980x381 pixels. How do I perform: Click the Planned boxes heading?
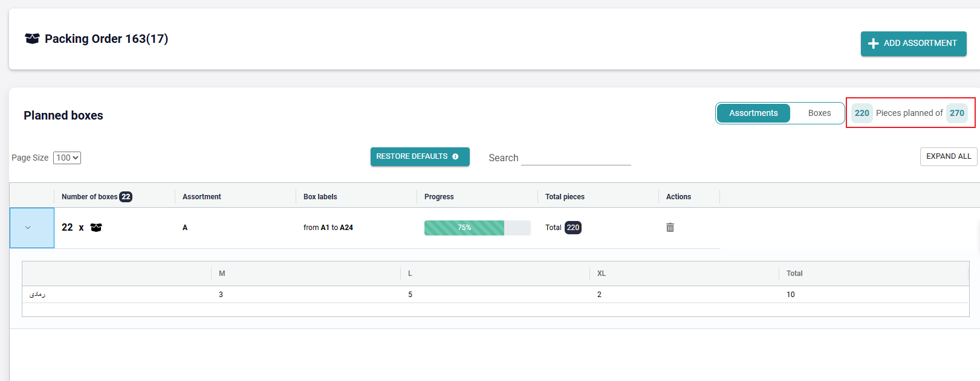63,115
